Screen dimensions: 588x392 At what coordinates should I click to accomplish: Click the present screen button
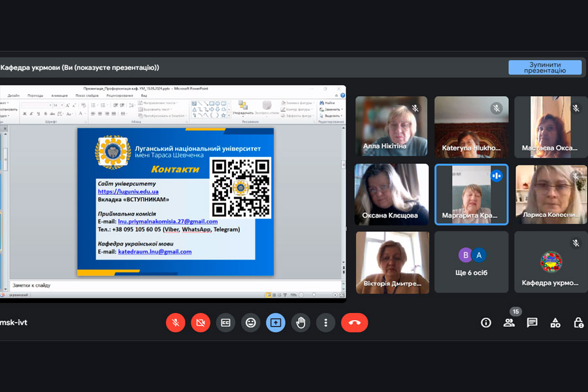click(x=276, y=323)
